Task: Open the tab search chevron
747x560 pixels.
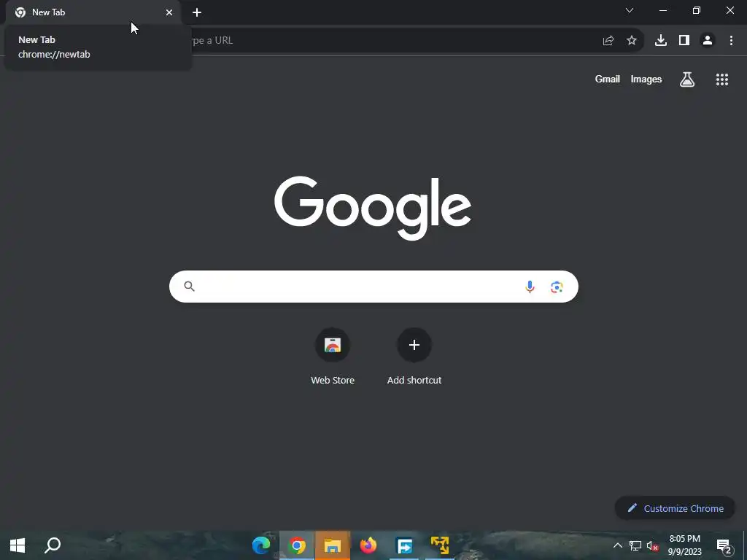Action: coord(630,10)
